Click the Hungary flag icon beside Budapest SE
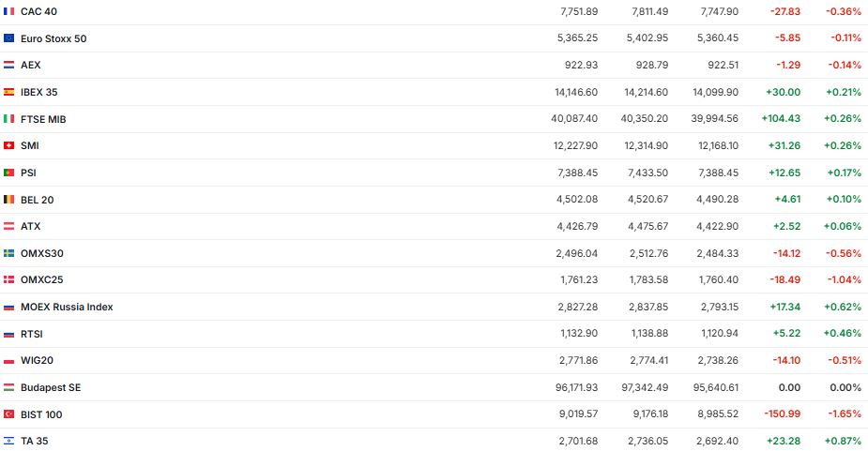Image resolution: width=868 pixels, height=451 pixels. pos(8,387)
